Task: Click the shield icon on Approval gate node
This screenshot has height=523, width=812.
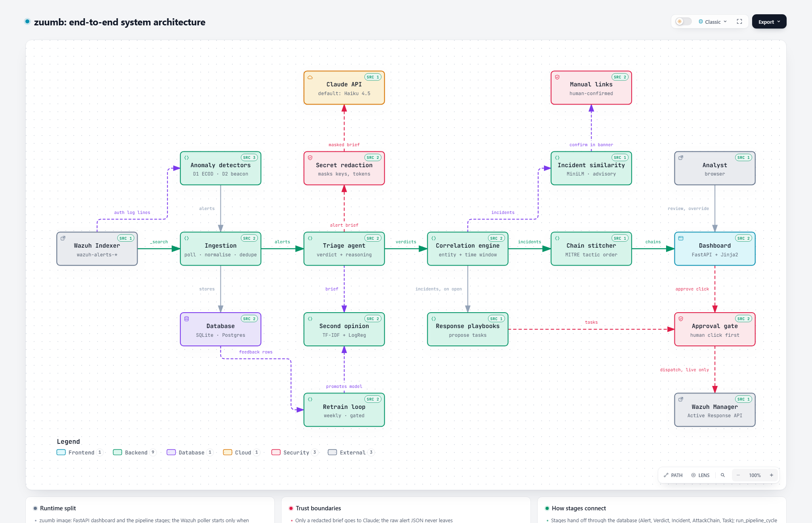Action: coord(681,319)
